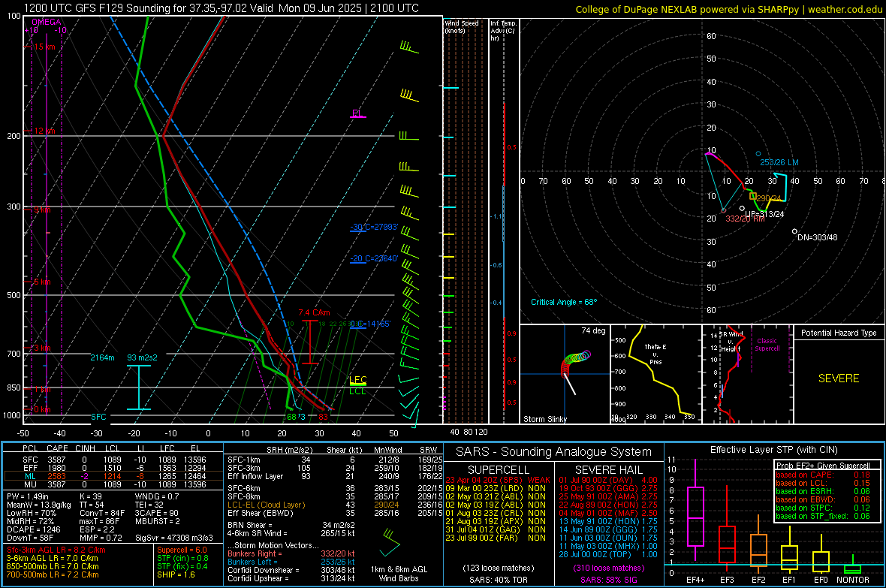Select the highlighted ML parcel row
886x588 pixels.
pyautogui.click(x=113, y=476)
